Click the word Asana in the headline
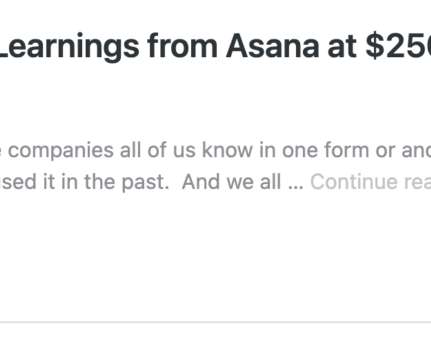 tap(273, 46)
